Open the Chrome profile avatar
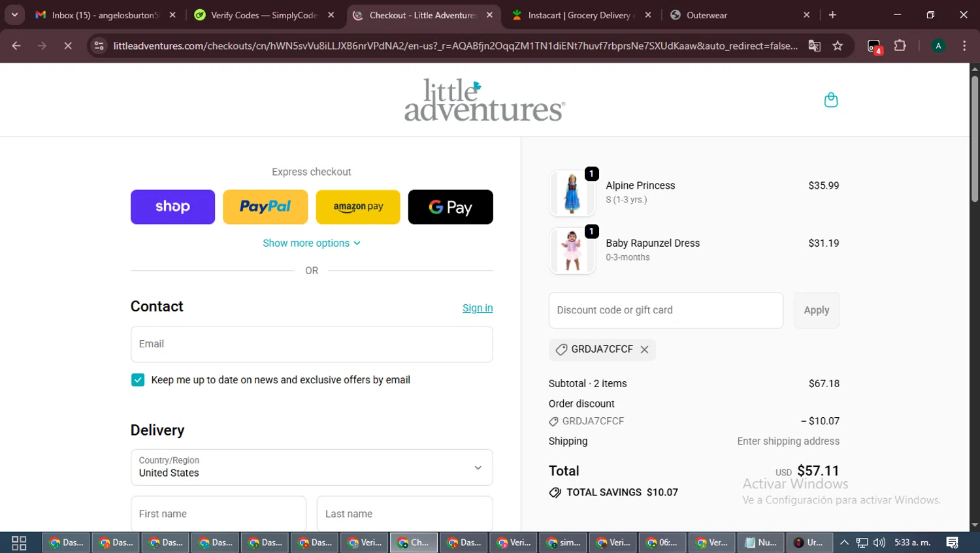This screenshot has height=553, width=980. [938, 46]
